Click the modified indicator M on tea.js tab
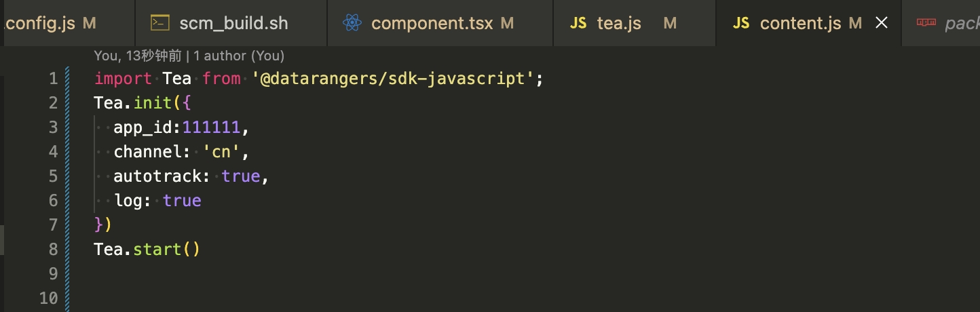This screenshot has height=312, width=980. (670, 24)
